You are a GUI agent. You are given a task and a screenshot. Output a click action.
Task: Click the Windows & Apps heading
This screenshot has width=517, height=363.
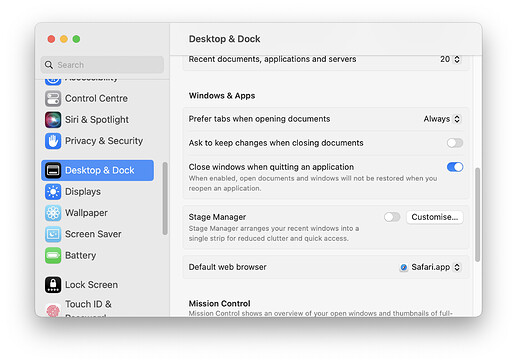tap(222, 96)
